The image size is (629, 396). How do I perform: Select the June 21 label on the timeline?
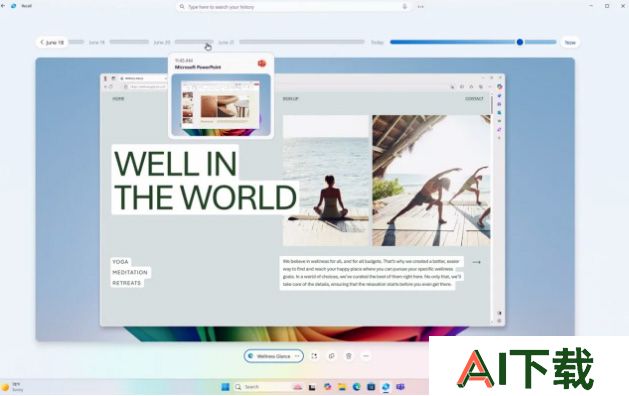(x=226, y=42)
